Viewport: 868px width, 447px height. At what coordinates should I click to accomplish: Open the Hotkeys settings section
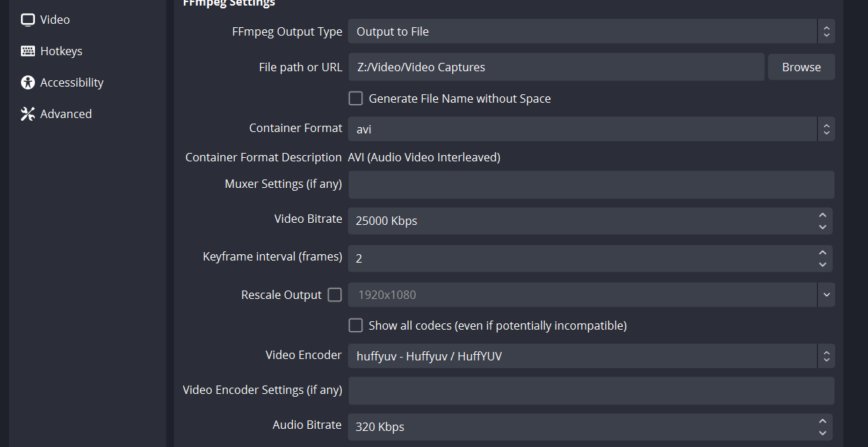[x=61, y=51]
